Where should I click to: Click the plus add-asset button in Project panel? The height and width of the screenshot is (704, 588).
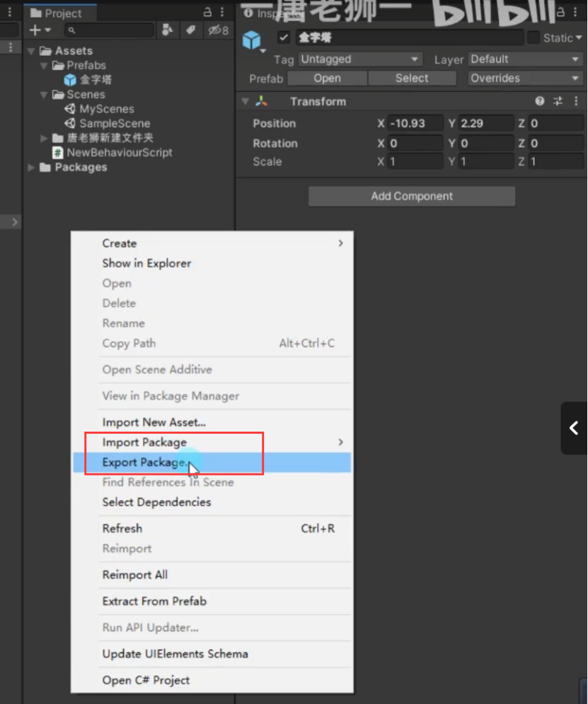coord(35,30)
